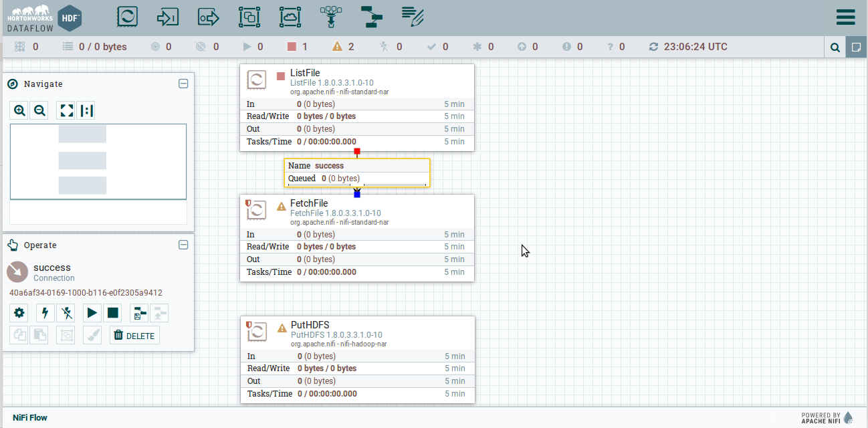Select the Process Group toolbar icon
868x428 pixels.
tap(249, 17)
